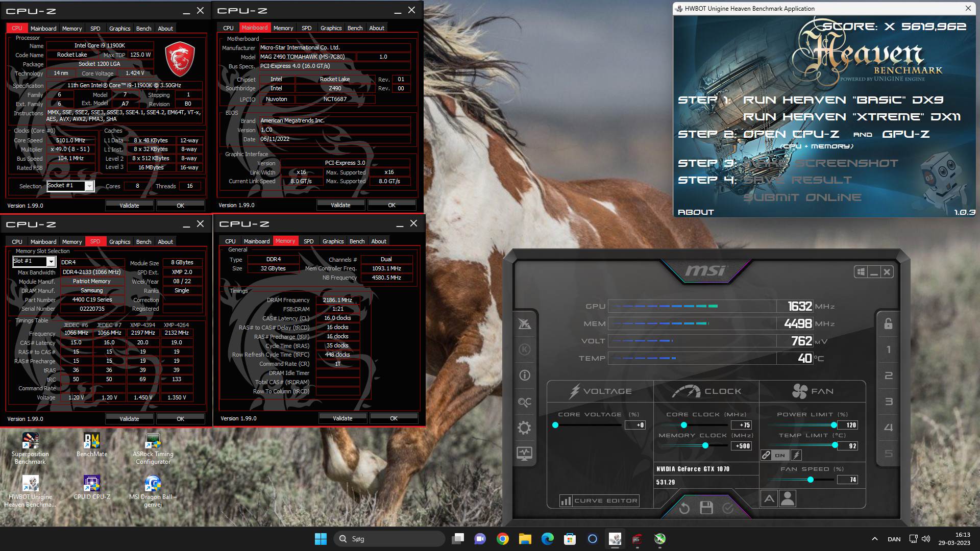
Task: Launch the OC Scanner in Afterburner
Action: (x=524, y=402)
